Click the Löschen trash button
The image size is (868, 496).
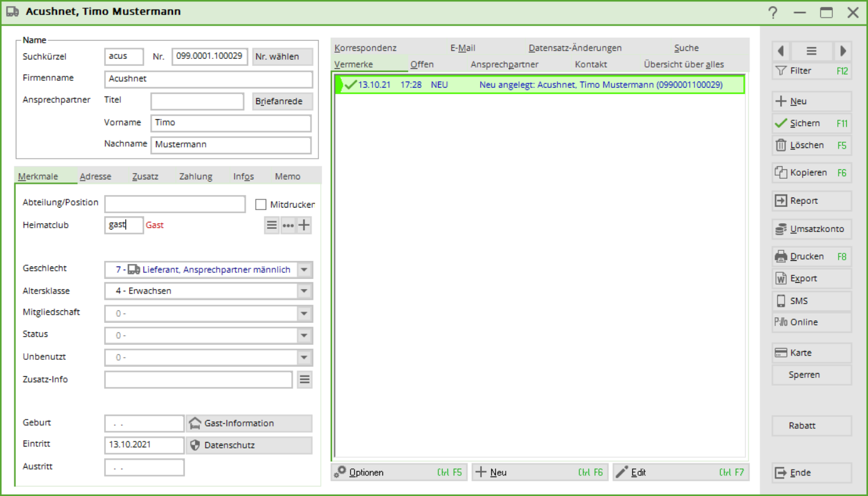pos(811,145)
